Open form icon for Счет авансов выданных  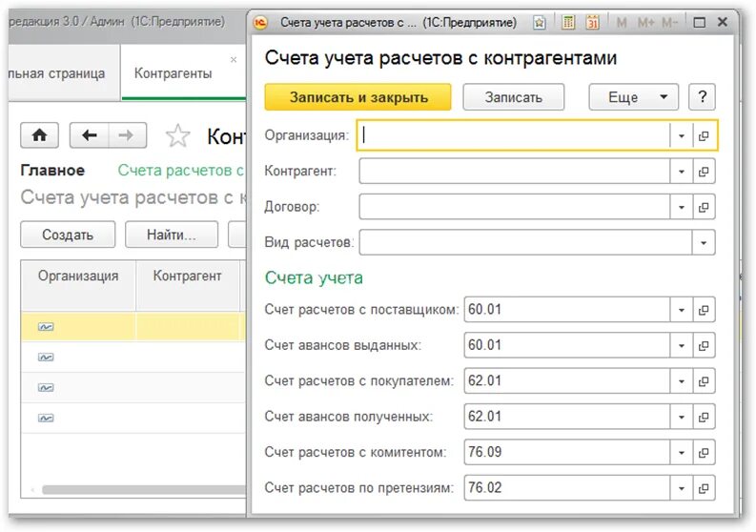[704, 345]
